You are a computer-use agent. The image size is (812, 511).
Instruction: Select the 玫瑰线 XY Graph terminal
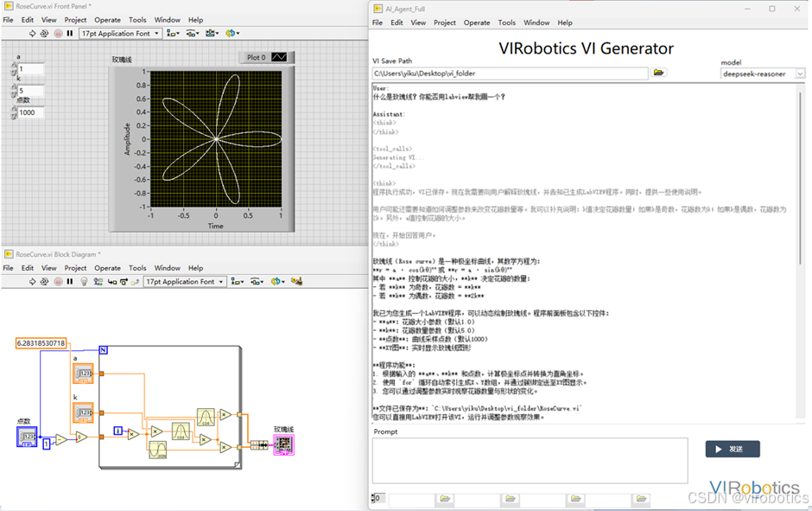tap(284, 444)
